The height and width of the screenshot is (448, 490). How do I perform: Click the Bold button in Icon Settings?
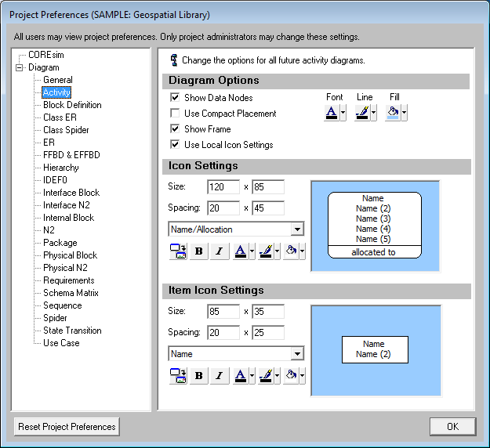(x=198, y=251)
